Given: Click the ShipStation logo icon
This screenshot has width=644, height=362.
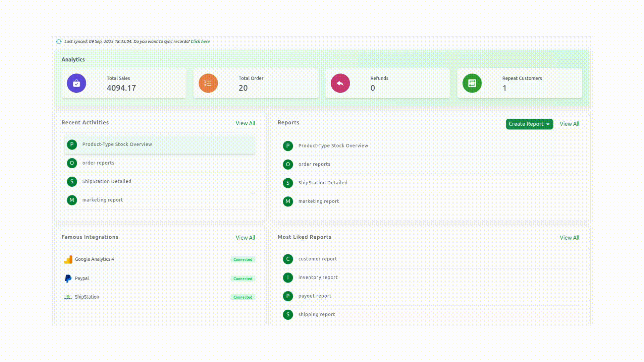Looking at the screenshot, I should click(x=68, y=297).
